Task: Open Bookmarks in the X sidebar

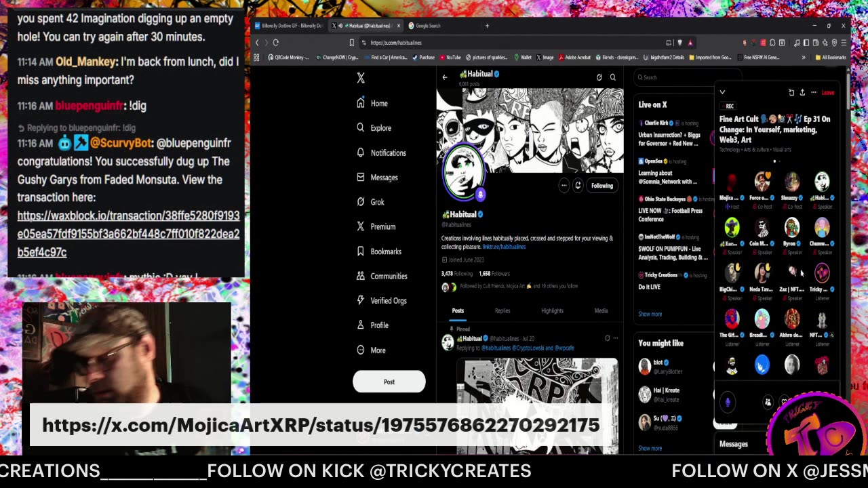Action: 379,251
